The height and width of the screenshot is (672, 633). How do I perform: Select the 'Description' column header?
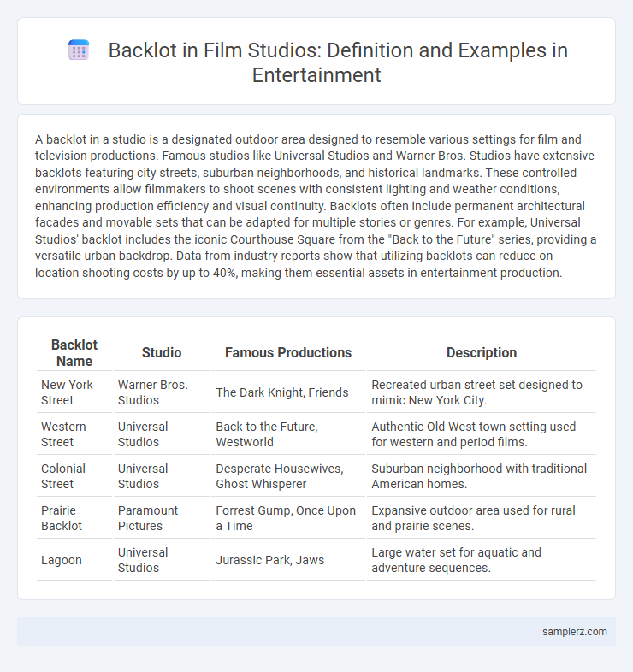[482, 353]
